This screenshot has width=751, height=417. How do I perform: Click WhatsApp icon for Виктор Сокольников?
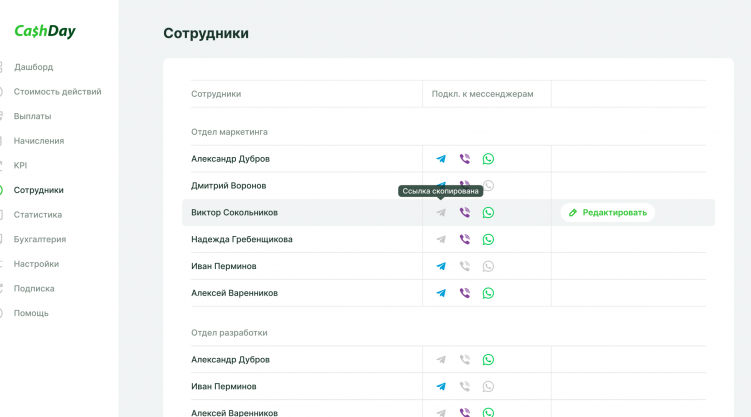click(x=488, y=213)
